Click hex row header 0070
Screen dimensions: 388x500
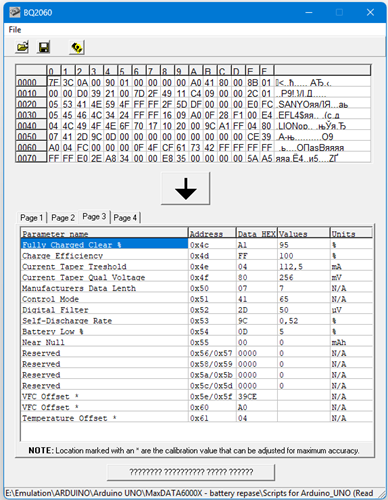click(31, 158)
